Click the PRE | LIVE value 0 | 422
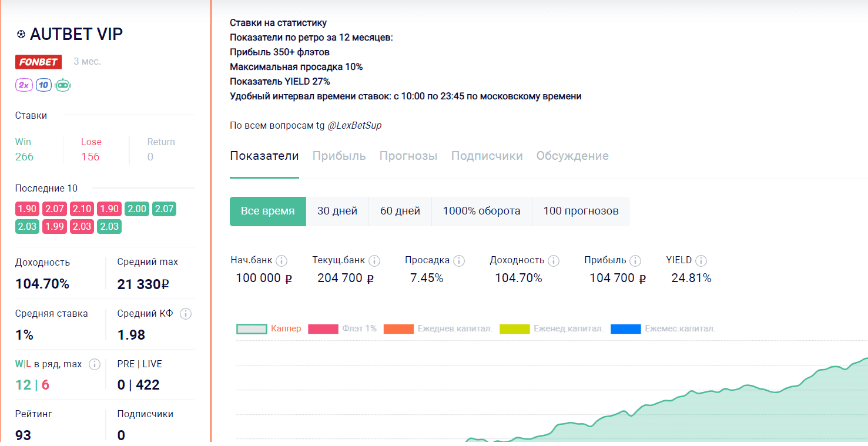The height and width of the screenshot is (446, 868). coord(138,385)
